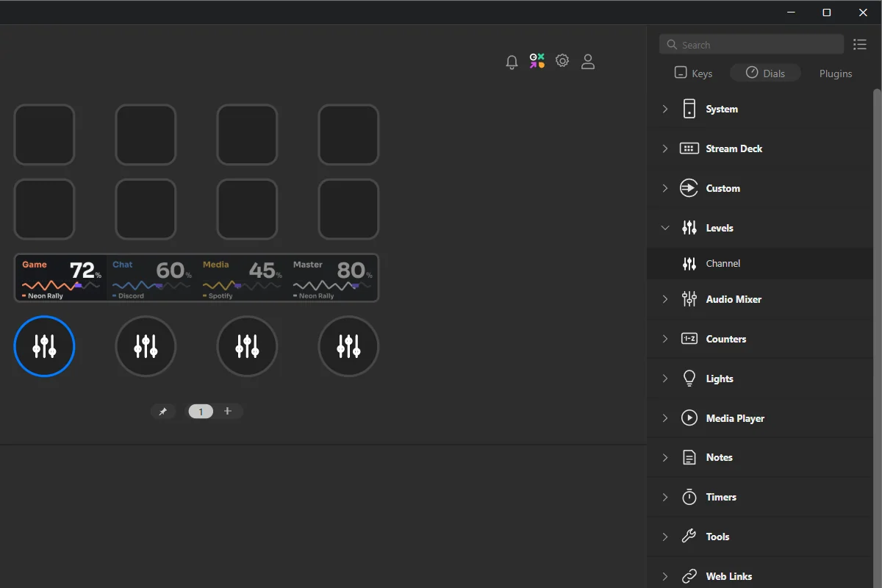Image resolution: width=882 pixels, height=588 pixels.
Task: Switch to the Keys tab
Action: click(693, 73)
